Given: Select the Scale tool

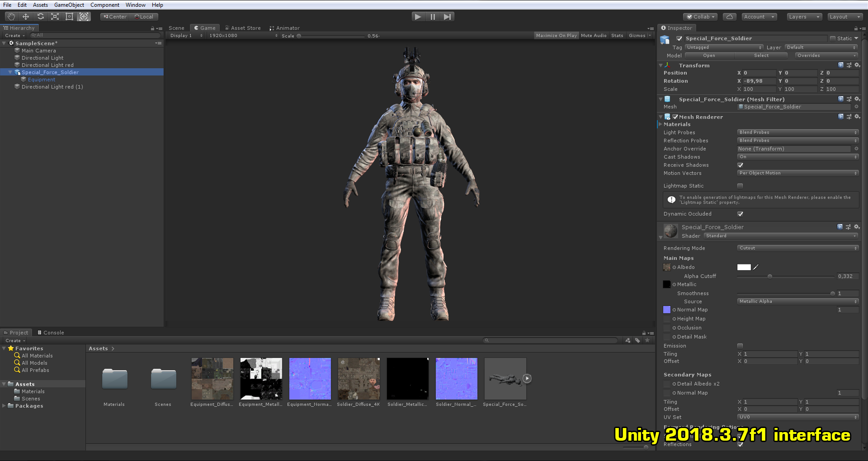Looking at the screenshot, I should 55,16.
